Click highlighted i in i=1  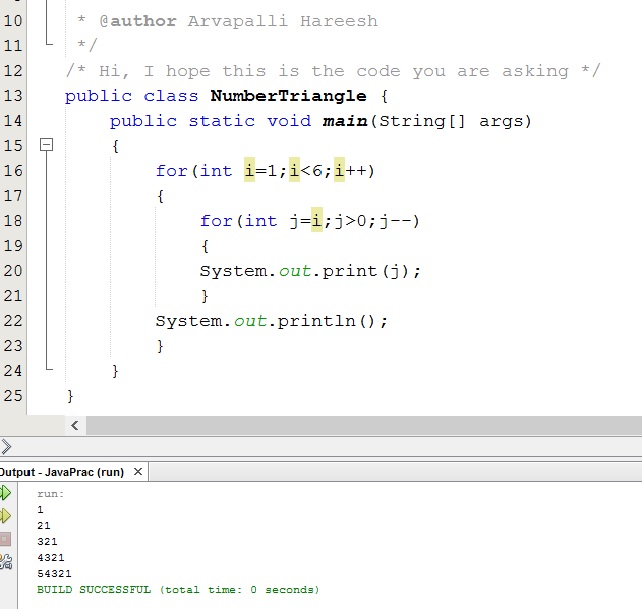249,170
